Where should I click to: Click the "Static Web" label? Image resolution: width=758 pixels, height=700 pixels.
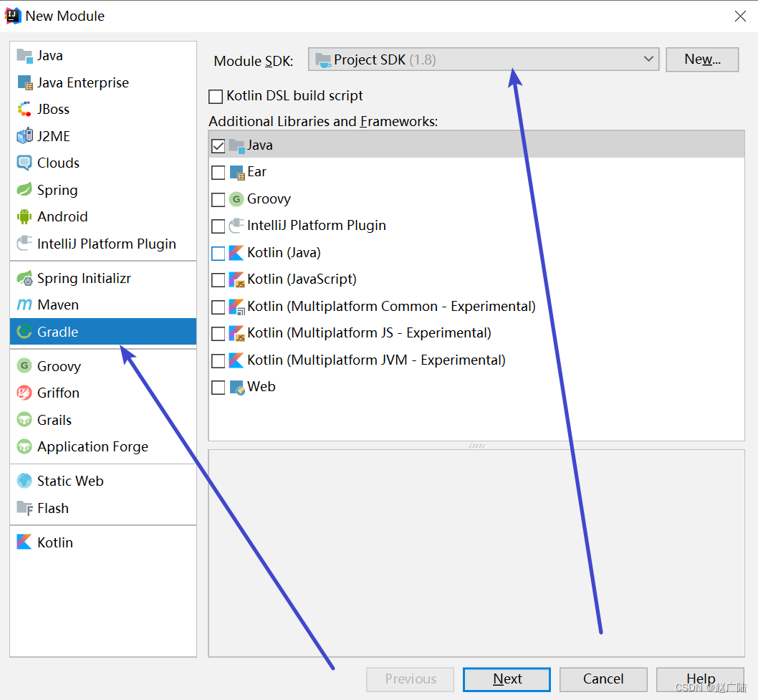click(x=70, y=481)
